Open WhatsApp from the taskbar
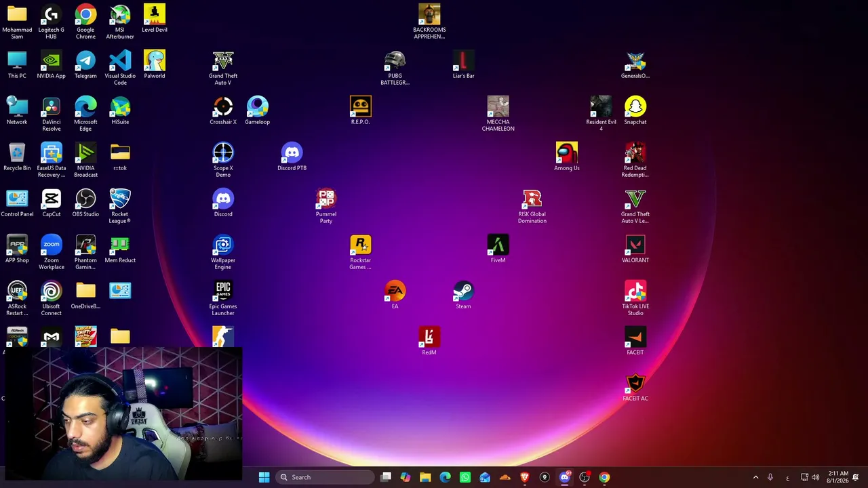 coord(465,477)
